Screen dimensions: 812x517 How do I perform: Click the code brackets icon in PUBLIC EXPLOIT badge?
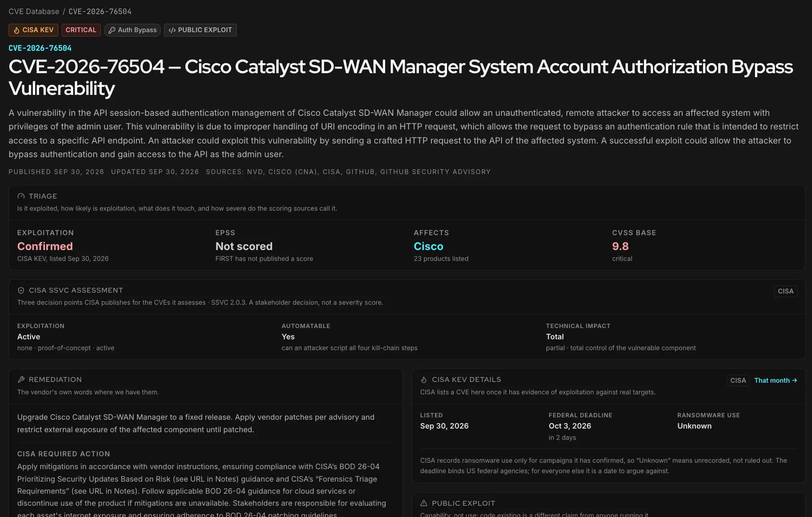(x=172, y=30)
